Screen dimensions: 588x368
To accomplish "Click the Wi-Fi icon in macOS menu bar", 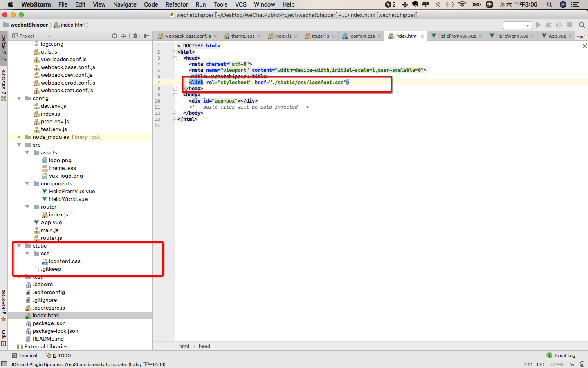I will point(462,4).
